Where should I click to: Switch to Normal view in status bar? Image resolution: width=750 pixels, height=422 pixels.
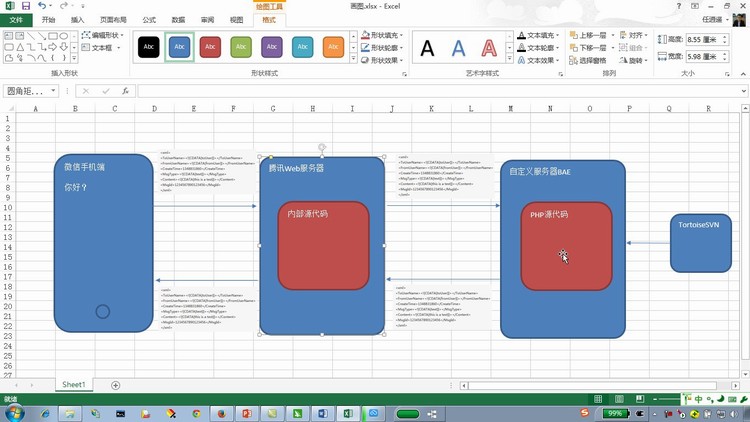598,399
